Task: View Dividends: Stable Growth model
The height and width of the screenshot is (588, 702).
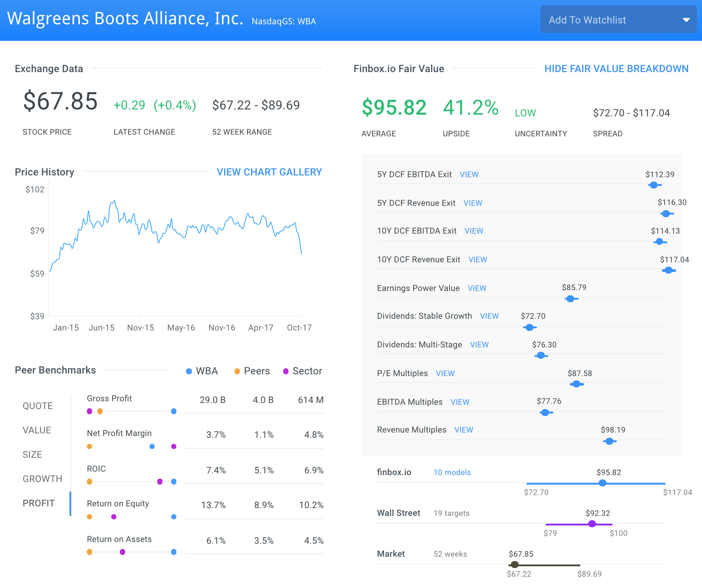Action: point(489,316)
